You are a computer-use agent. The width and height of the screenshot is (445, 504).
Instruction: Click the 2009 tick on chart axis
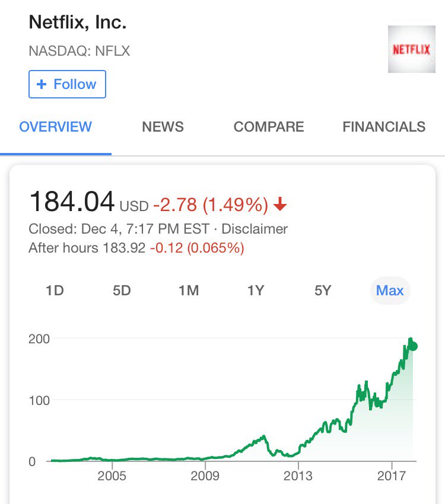(205, 476)
